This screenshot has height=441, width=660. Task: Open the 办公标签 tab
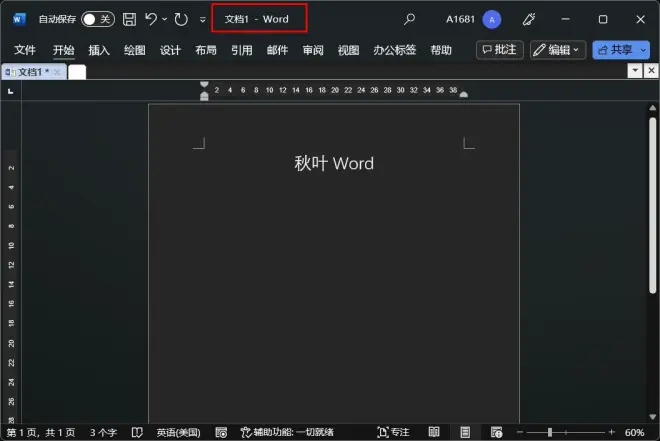pyautogui.click(x=394, y=50)
